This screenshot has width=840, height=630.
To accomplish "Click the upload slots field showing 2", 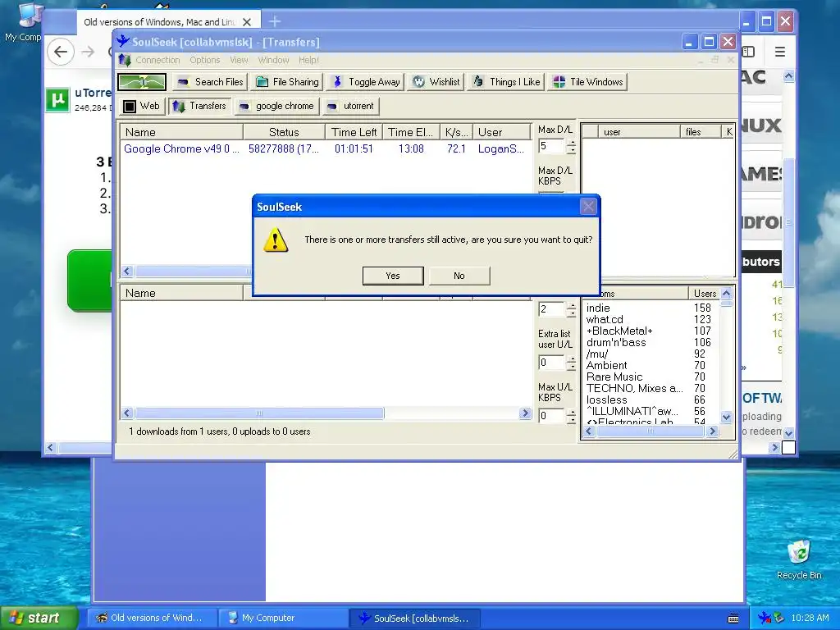I will click(x=552, y=309).
